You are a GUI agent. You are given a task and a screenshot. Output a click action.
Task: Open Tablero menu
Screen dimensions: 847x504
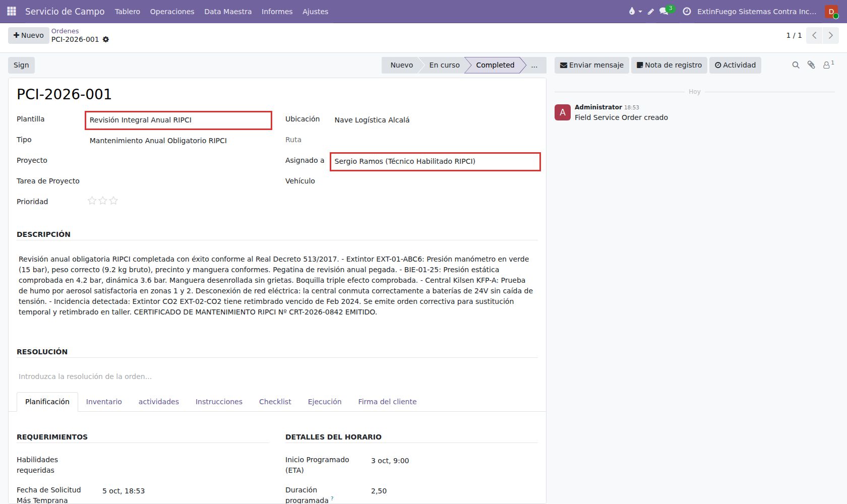click(128, 11)
